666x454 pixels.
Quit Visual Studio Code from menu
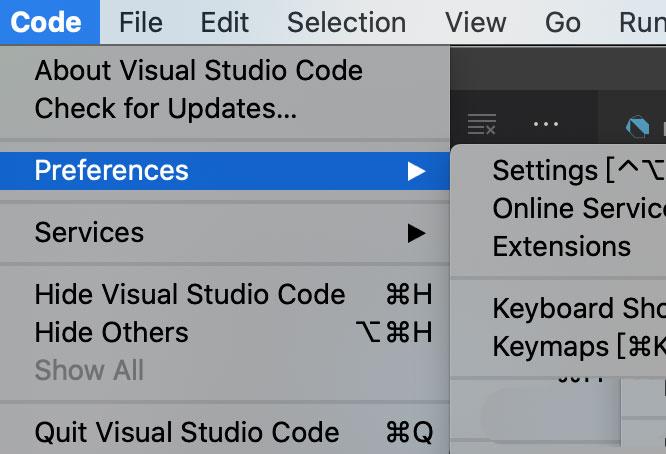pyautogui.click(x=187, y=433)
